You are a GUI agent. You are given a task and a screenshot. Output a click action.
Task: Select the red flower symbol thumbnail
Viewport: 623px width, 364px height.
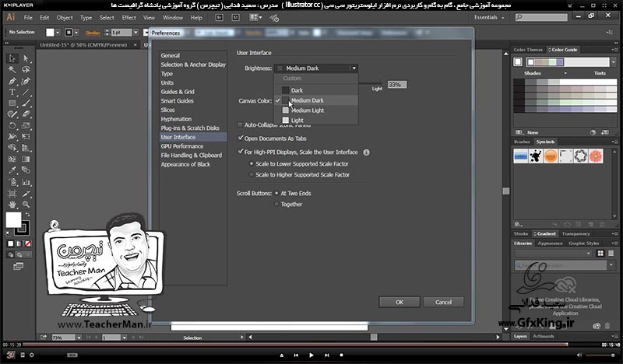(596, 156)
